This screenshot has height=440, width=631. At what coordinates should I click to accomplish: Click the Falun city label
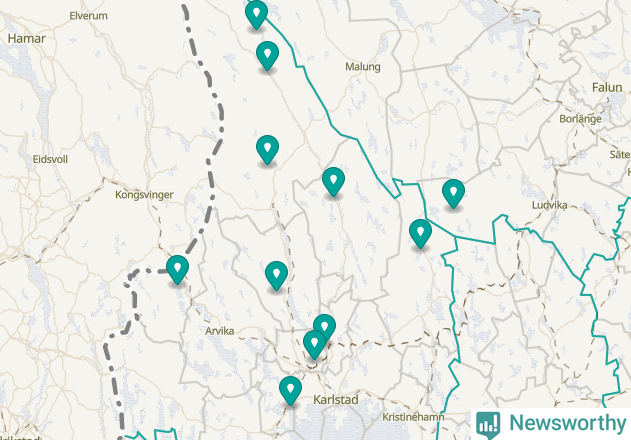[607, 87]
